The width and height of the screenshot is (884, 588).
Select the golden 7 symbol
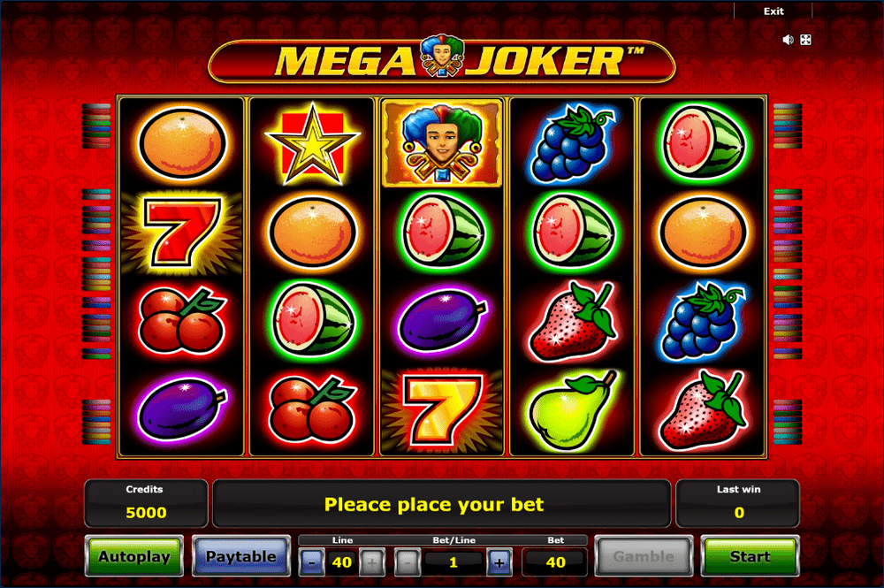442,410
